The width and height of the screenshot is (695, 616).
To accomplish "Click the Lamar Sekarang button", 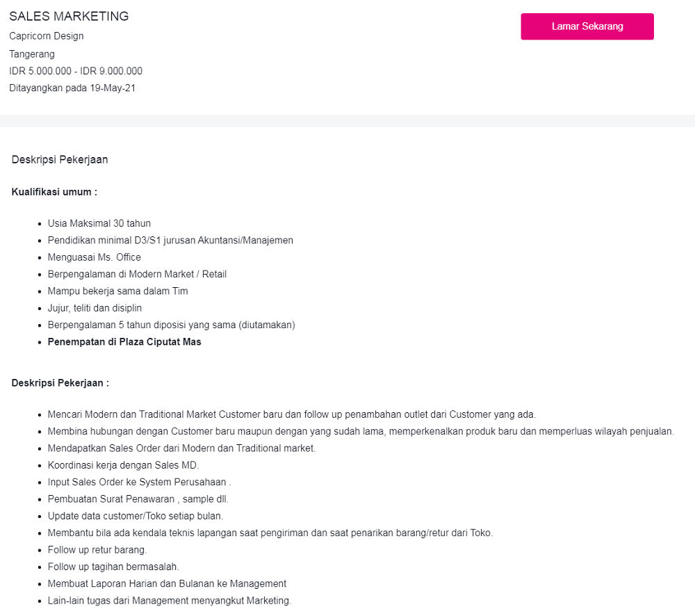I will (x=587, y=26).
